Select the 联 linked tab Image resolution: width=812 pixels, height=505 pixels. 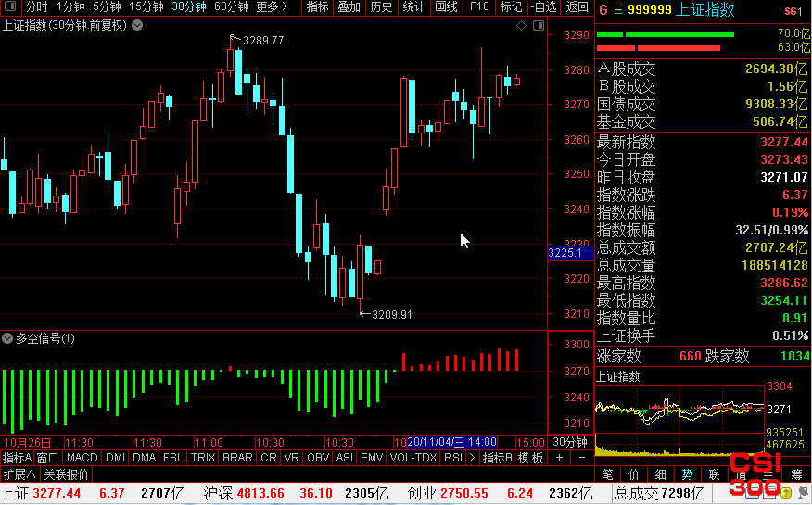click(714, 473)
